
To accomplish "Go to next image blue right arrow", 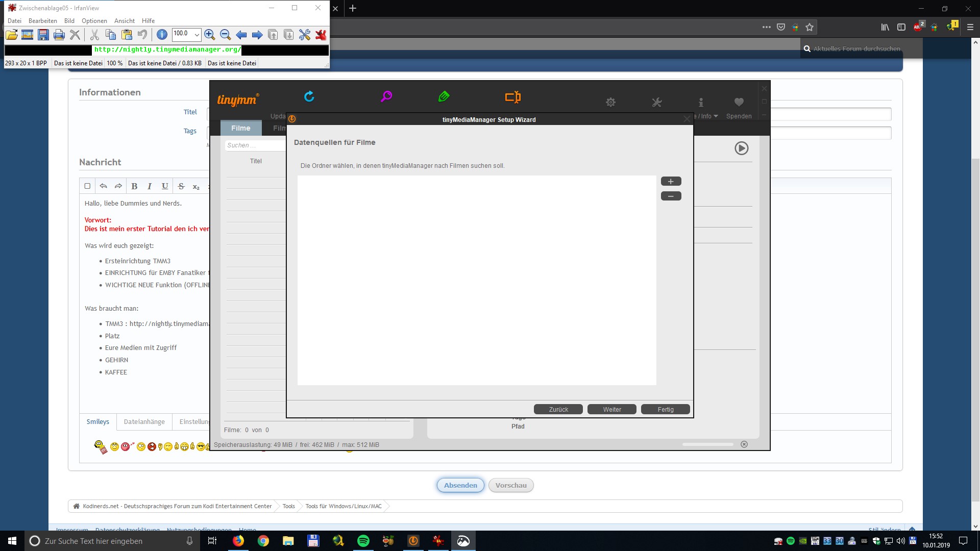I will (257, 35).
